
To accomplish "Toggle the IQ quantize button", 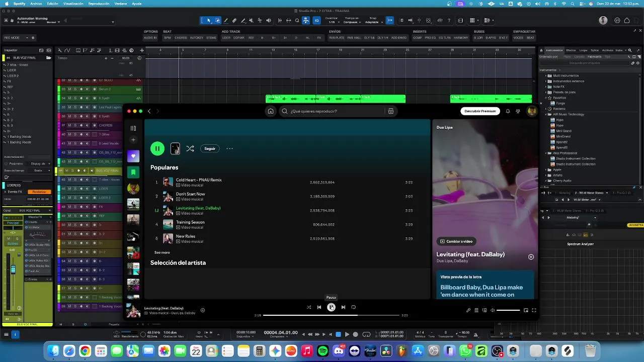I will click(x=316, y=21).
